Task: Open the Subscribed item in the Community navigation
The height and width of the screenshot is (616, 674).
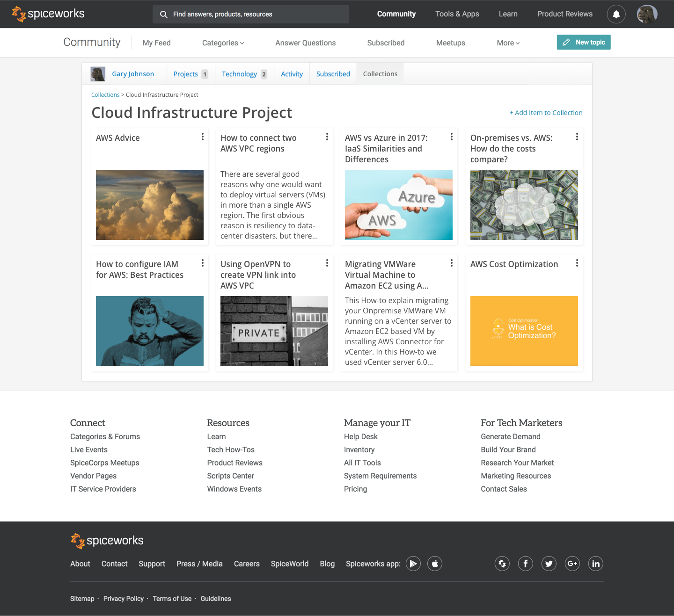Action: pyautogui.click(x=386, y=43)
